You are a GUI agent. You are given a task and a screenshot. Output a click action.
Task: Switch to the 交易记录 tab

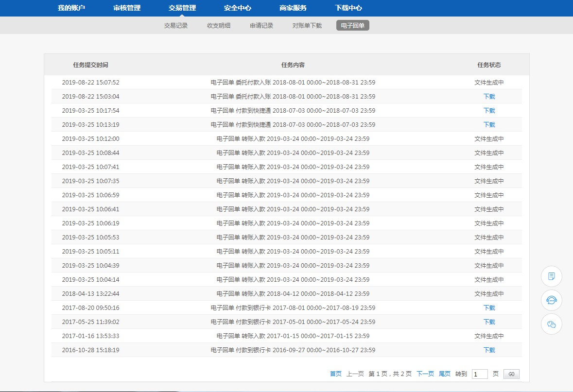[x=176, y=25]
